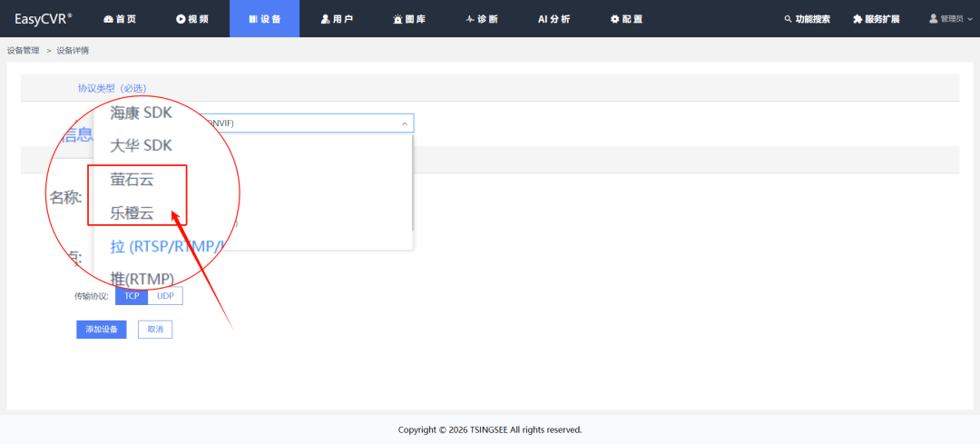980x444 pixels.
Task: Click the 取消 cancel button
Action: click(x=155, y=329)
